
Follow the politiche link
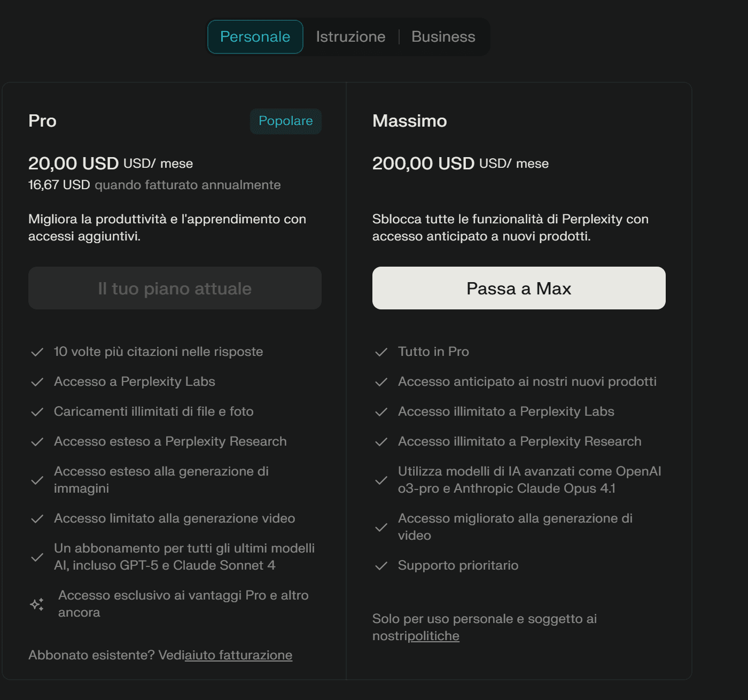point(433,636)
